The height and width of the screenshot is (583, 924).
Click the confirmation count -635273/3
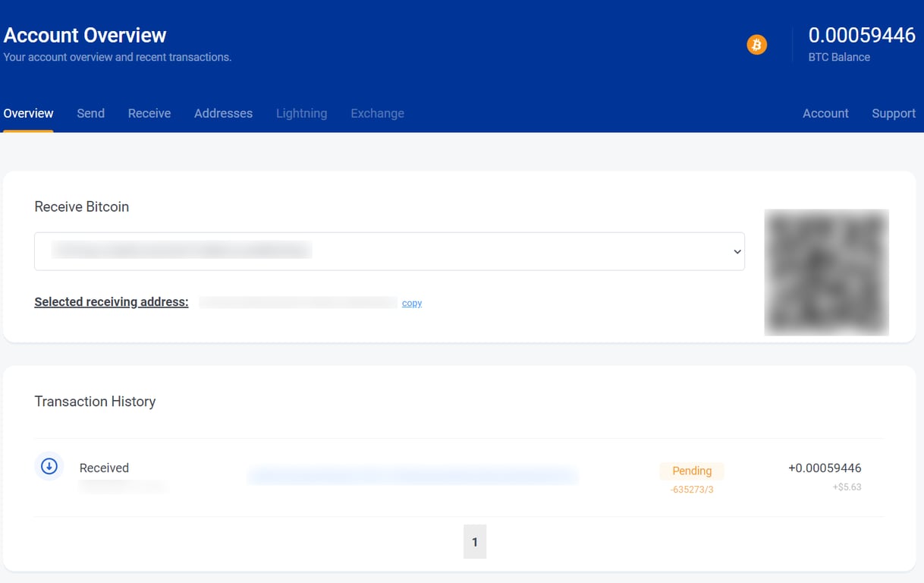[691, 489]
